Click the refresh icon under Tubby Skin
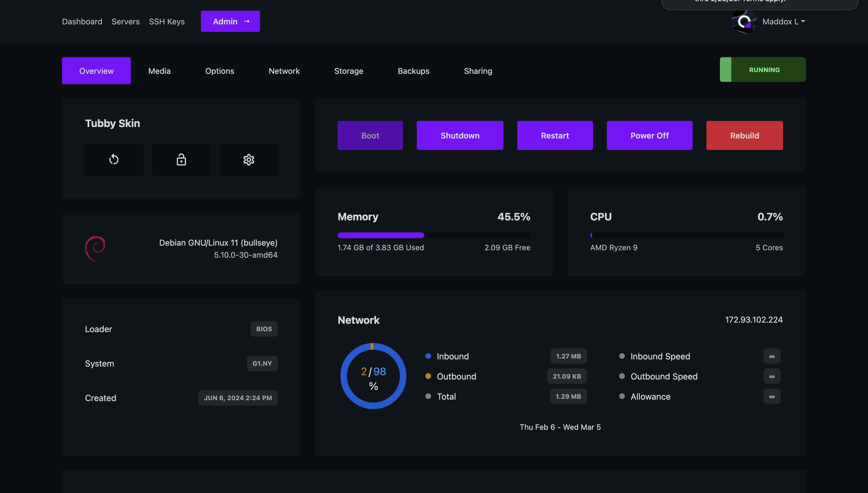This screenshot has height=493, width=868. pyautogui.click(x=114, y=160)
